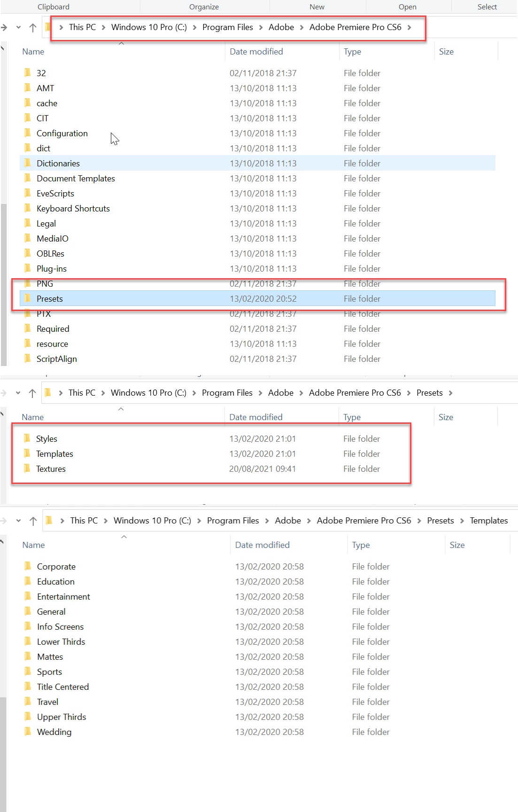The width and height of the screenshot is (518, 812).
Task: Click the EveScripts folder icon
Action: [x=28, y=193]
